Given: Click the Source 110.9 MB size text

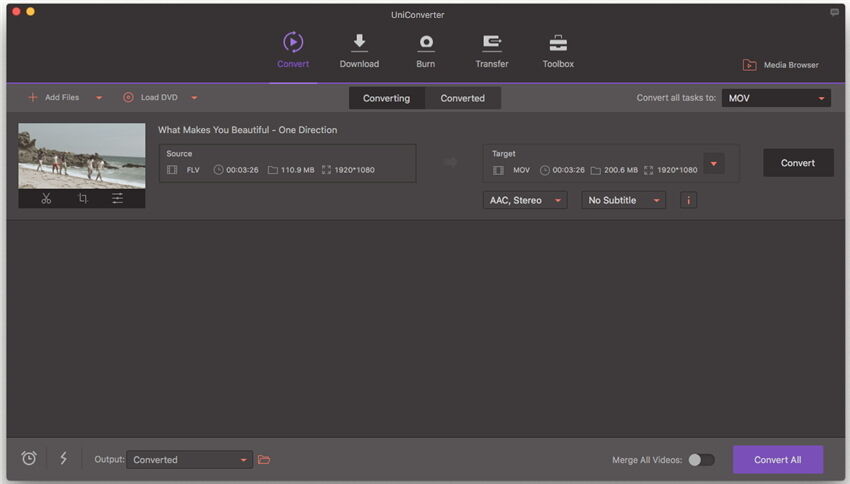Looking at the screenshot, I should [298, 170].
